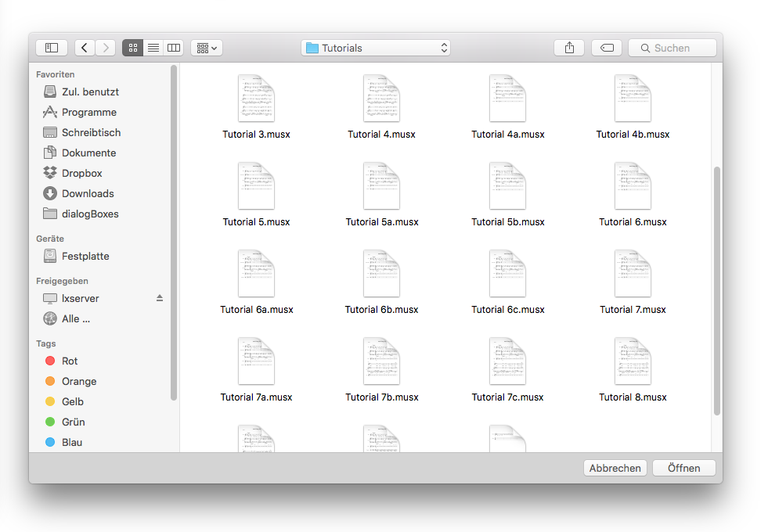Image resolution: width=768 pixels, height=532 pixels.
Task: Switch to icon view
Action: (133, 48)
